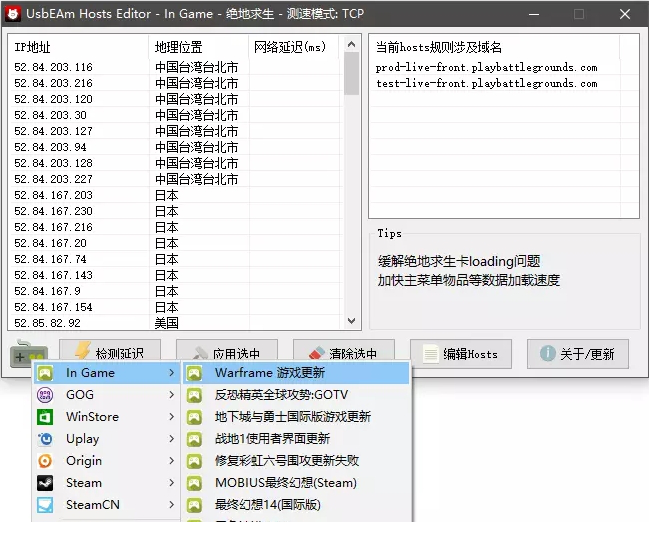Screen dimensions: 649x542
Task: Select Warframe 游戏更新 submenu item
Action: (296, 373)
